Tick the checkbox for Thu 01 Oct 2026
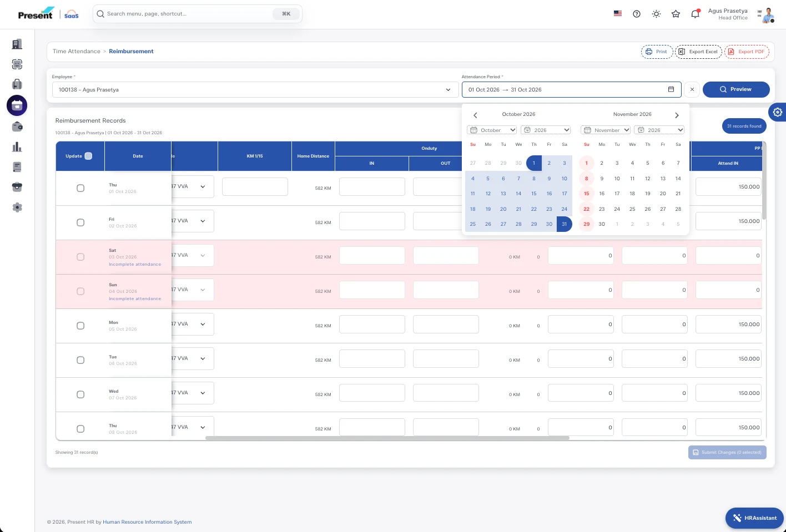The image size is (786, 532). coord(80,188)
